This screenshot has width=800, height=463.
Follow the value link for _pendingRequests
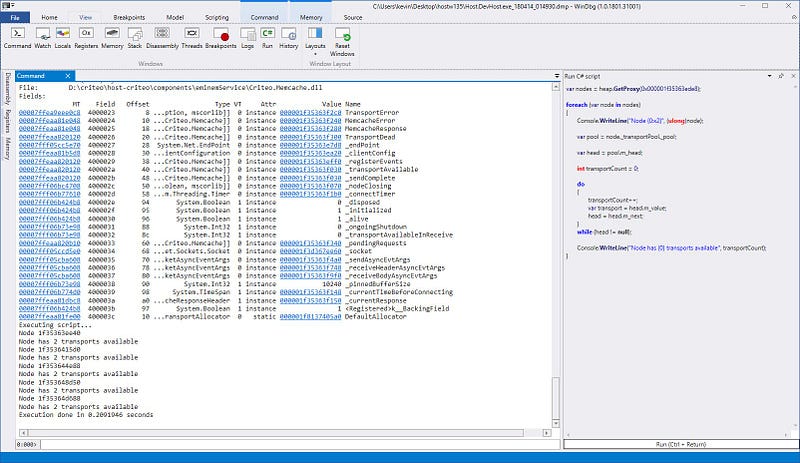click(x=310, y=243)
